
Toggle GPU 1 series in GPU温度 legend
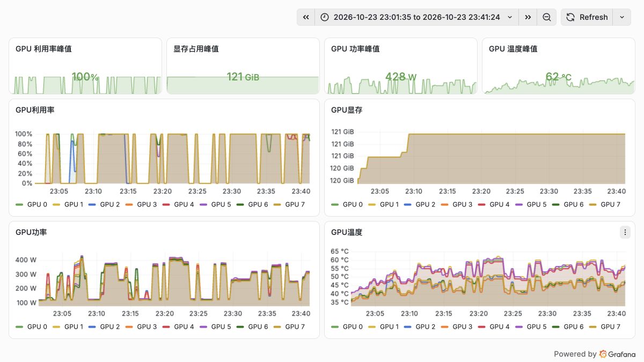point(389,327)
